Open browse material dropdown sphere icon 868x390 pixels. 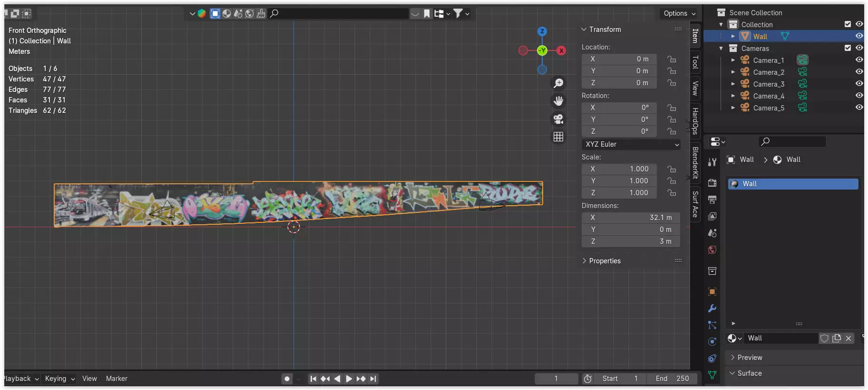734,338
